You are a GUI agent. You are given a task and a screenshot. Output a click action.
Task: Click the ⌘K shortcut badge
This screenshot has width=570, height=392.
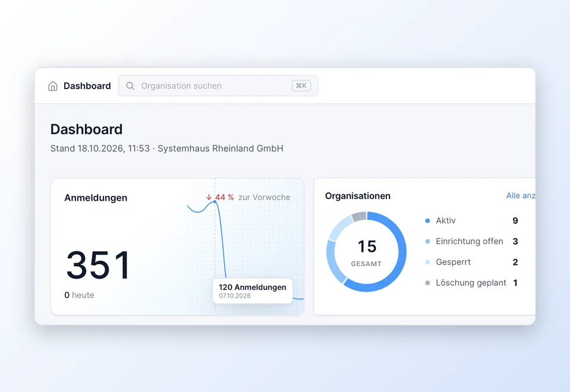[x=301, y=86]
